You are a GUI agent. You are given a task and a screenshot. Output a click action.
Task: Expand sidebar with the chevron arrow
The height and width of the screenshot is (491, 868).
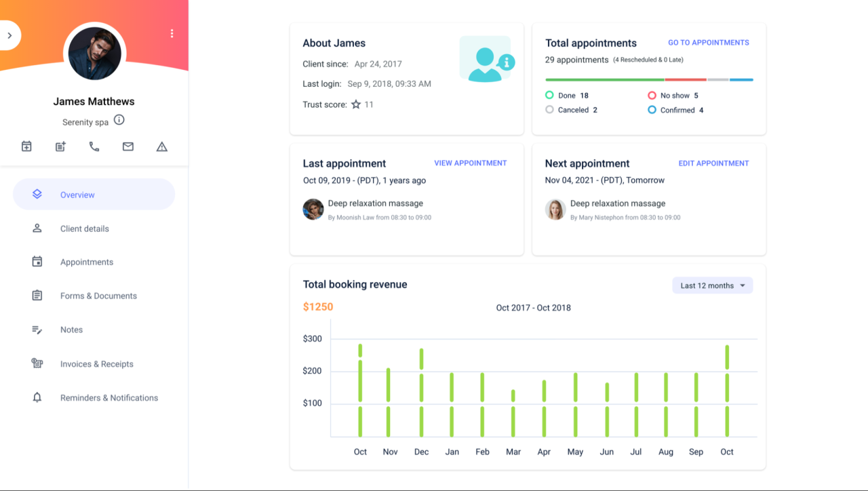(x=9, y=35)
